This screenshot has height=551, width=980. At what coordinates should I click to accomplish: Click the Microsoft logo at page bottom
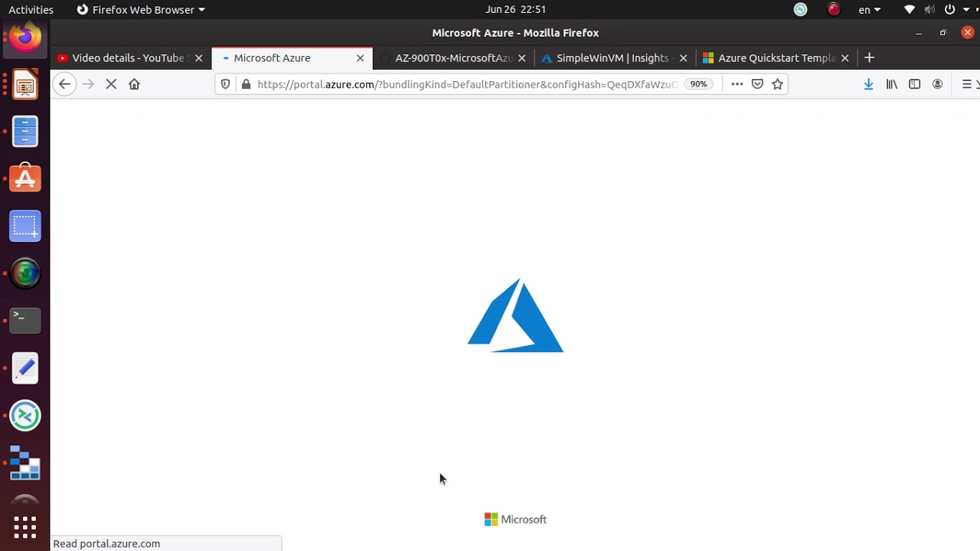point(515,520)
